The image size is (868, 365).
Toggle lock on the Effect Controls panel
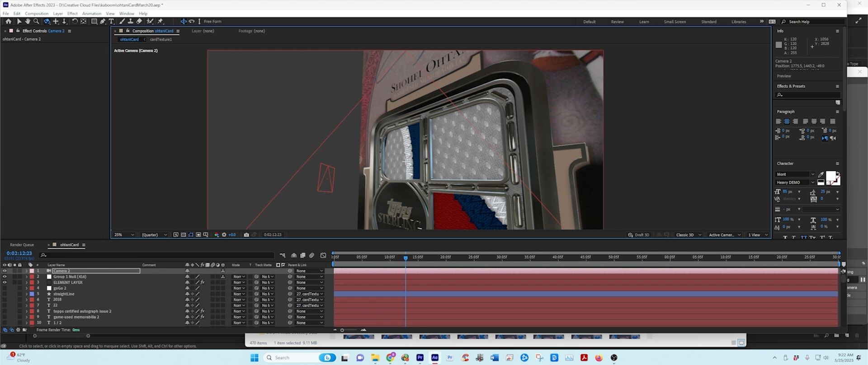click(x=18, y=31)
